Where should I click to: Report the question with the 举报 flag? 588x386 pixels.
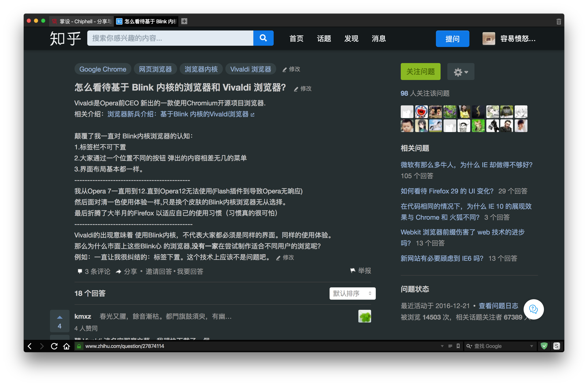tap(361, 271)
